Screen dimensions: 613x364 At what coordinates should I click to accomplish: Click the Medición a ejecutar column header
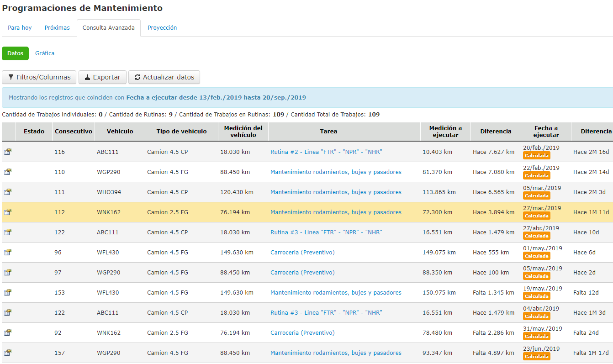(445, 132)
